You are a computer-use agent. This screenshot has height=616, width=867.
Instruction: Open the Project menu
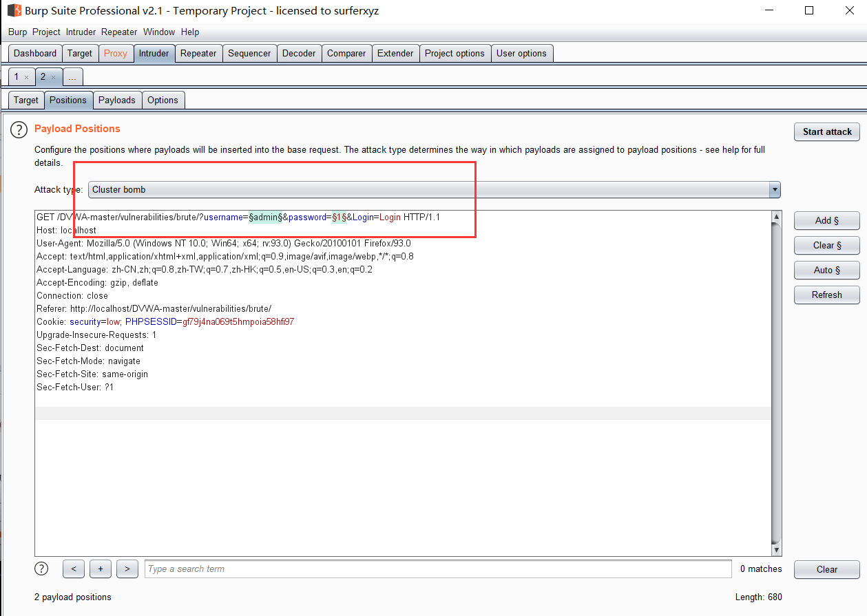[47, 32]
